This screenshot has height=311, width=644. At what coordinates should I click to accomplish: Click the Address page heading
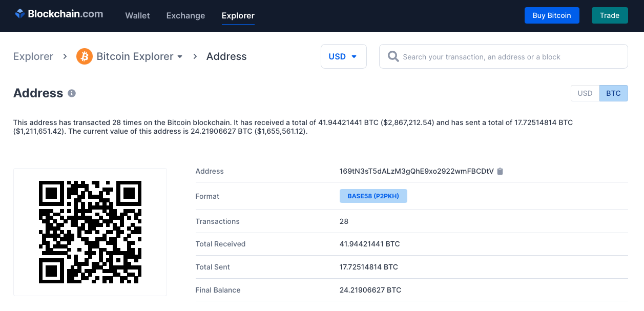click(x=38, y=93)
